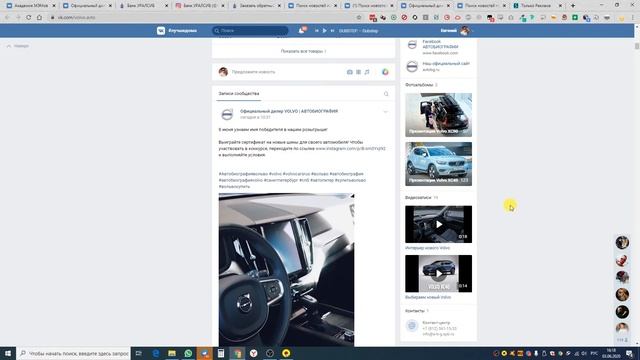Viewport: 640px width, 360px height.
Task: Click the VK header search field
Action: pyautogui.click(x=250, y=31)
